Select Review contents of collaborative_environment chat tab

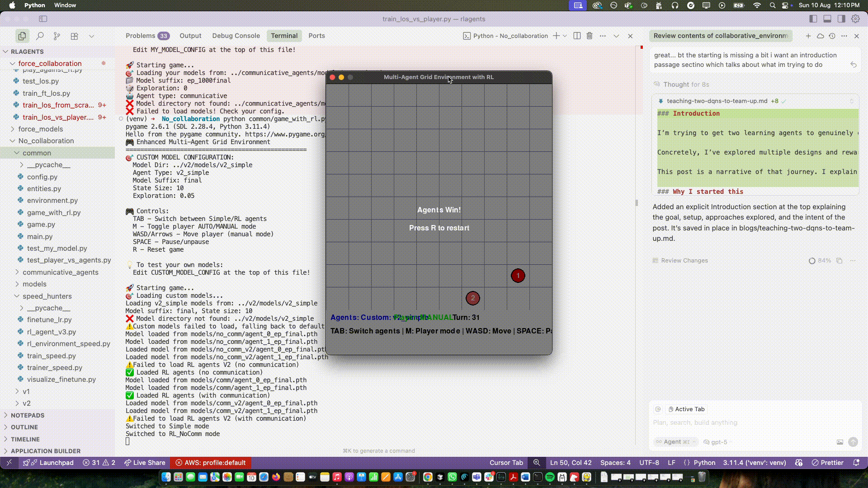pos(720,36)
